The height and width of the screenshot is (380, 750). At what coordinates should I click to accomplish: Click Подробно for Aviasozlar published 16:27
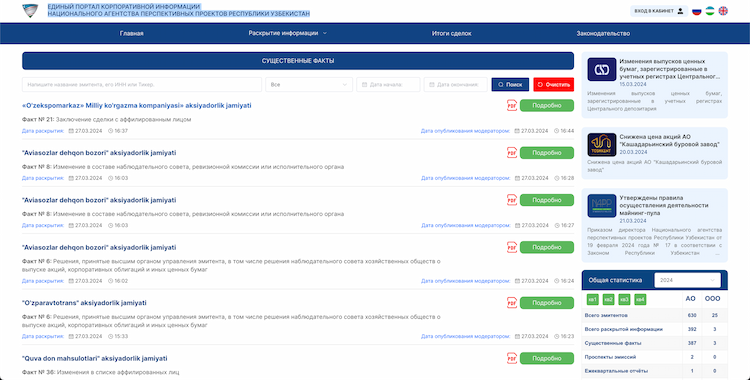[547, 200]
